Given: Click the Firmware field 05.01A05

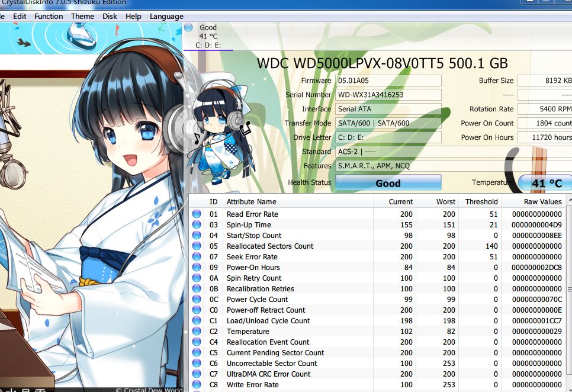Looking at the screenshot, I should (388, 81).
